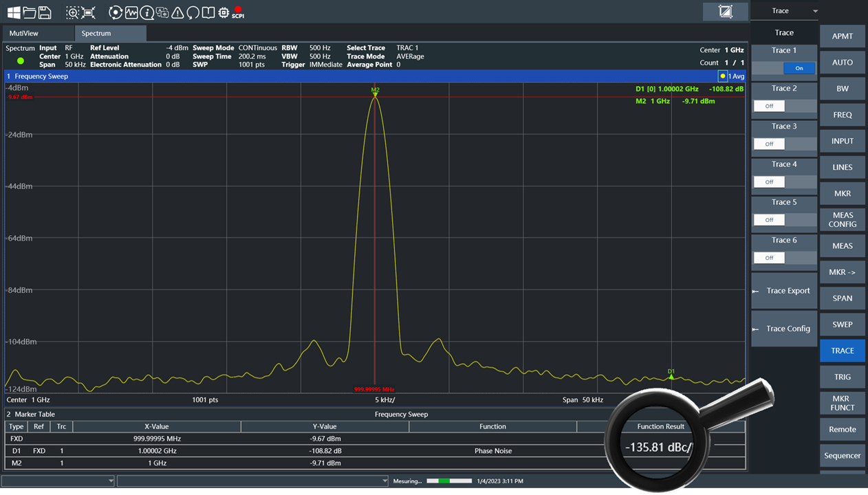Click the chip hardware icon
Viewport: 868px width, 495px height.
click(x=224, y=12)
